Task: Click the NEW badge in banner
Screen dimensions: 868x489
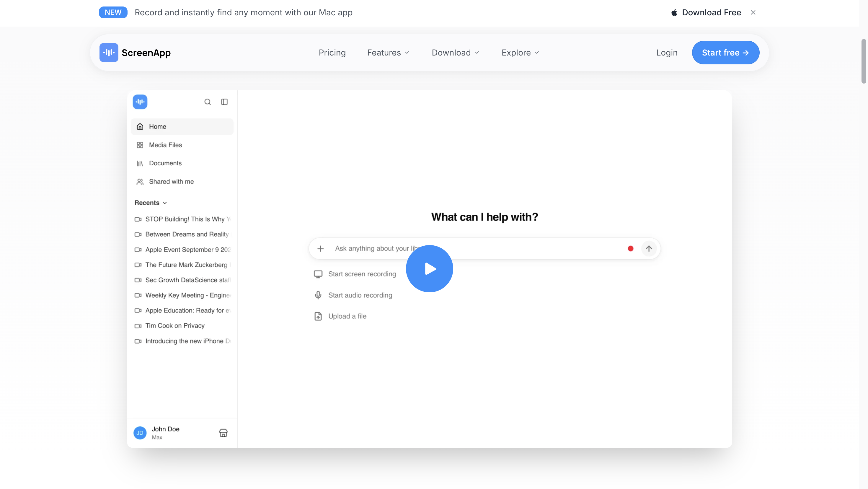Action: pyautogui.click(x=113, y=12)
